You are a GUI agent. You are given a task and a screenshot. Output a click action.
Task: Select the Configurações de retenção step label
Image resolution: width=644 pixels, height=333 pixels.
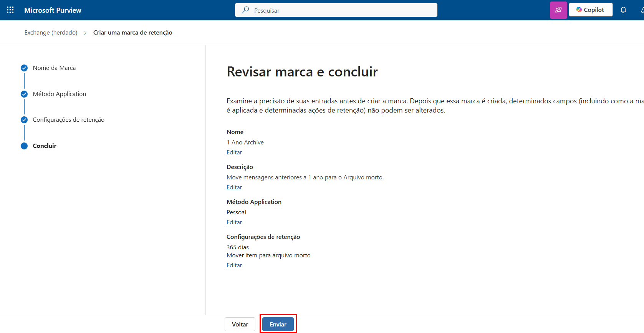(x=69, y=120)
